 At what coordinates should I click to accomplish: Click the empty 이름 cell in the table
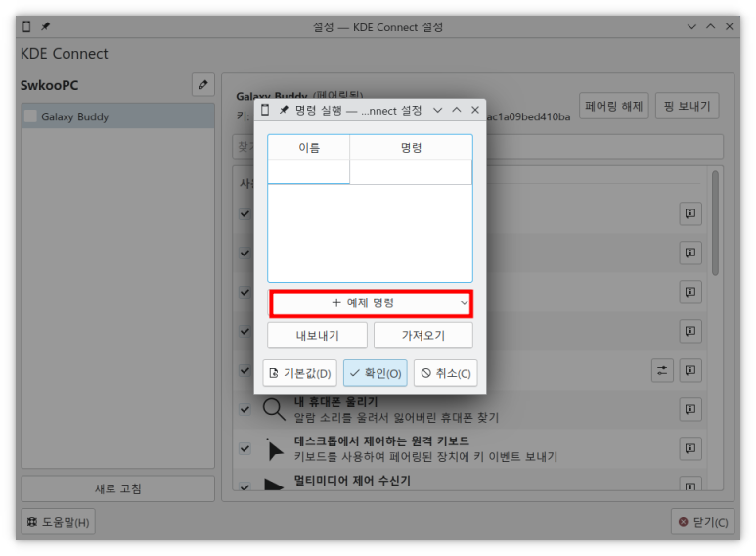tap(309, 172)
